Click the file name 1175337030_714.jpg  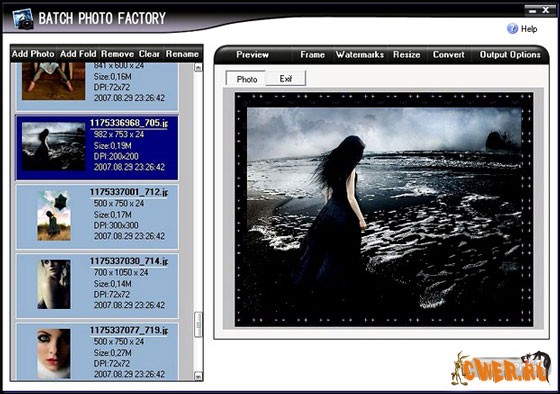coord(129,261)
